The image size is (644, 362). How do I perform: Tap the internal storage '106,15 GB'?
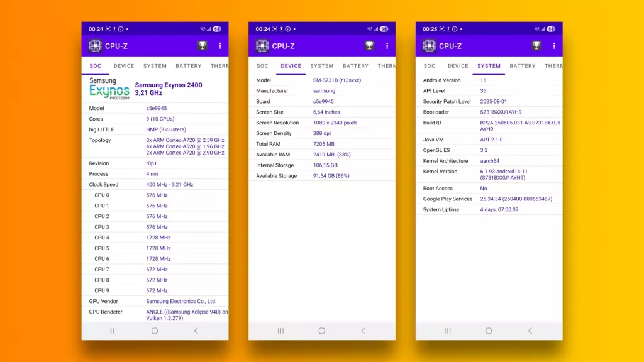(x=325, y=165)
